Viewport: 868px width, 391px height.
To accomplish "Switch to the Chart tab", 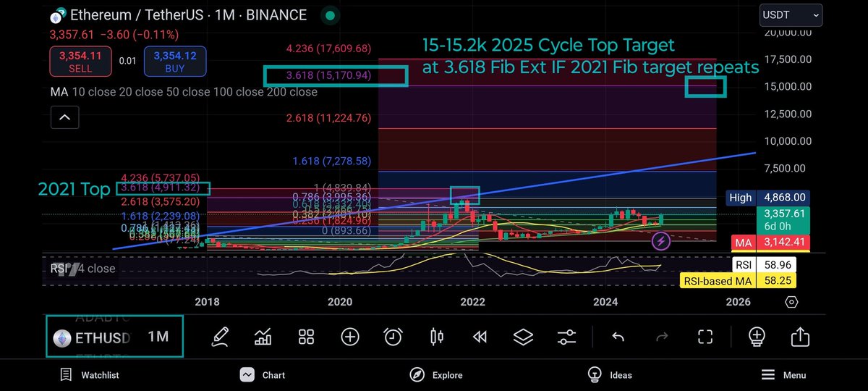I will pyautogui.click(x=263, y=374).
